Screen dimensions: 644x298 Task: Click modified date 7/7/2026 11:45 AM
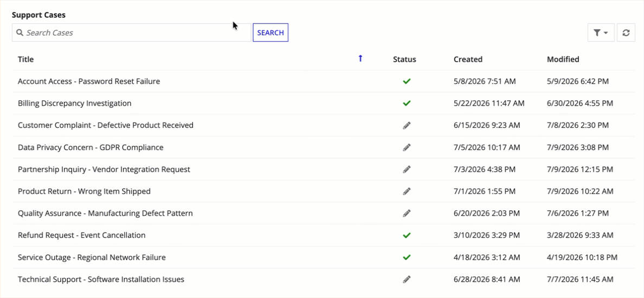pyautogui.click(x=580, y=280)
